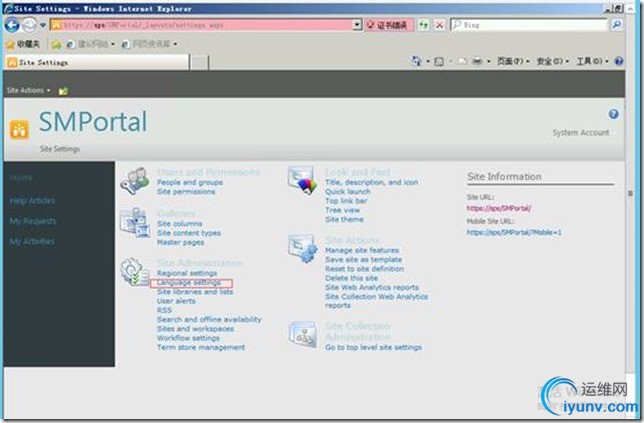Open My Requests in left navigation
The image size is (644, 423).
coord(32,221)
